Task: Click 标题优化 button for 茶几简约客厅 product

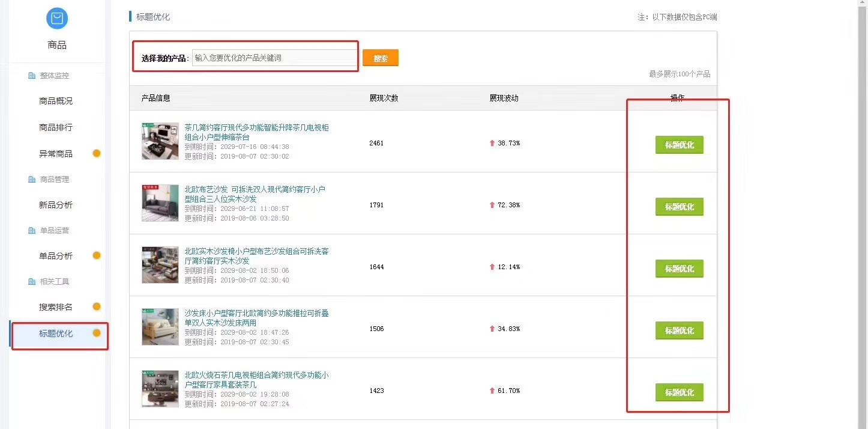Action: pos(679,145)
